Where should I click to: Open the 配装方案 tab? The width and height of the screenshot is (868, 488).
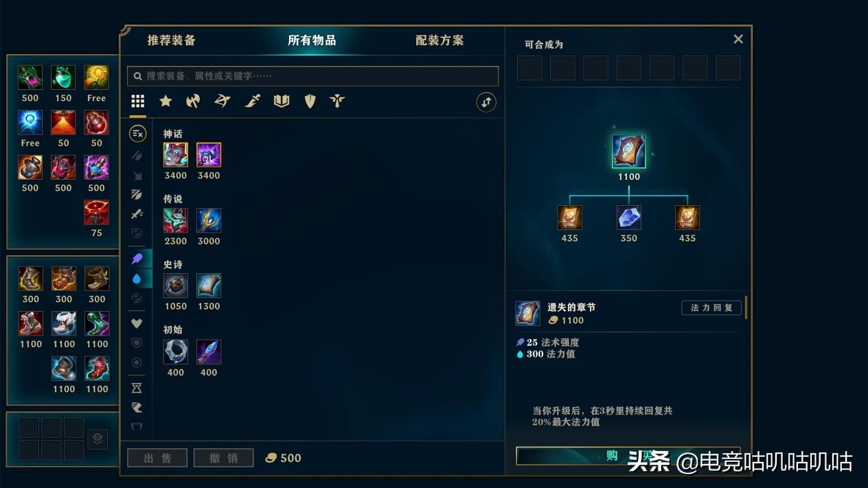click(439, 40)
